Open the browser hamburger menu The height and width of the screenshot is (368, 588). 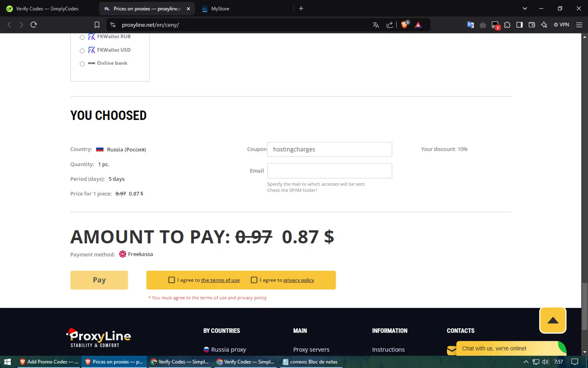(x=579, y=25)
